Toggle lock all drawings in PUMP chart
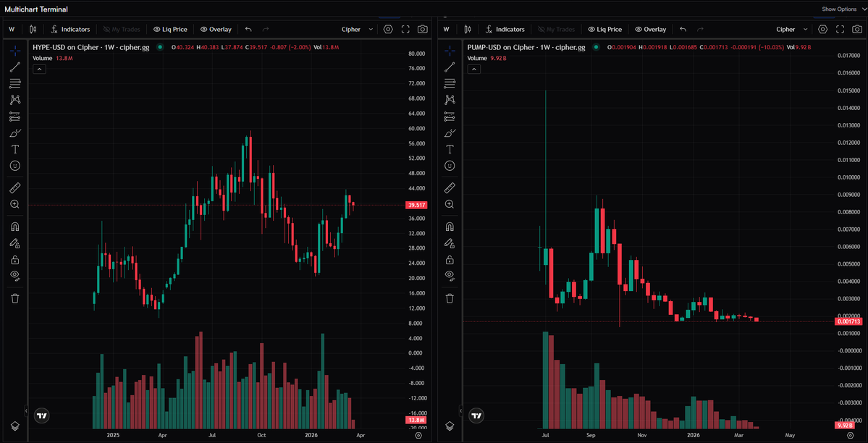The height and width of the screenshot is (443, 868). tap(450, 260)
